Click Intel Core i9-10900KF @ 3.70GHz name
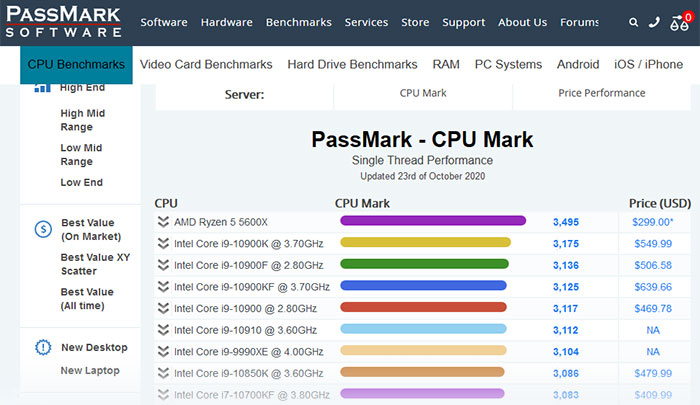 click(252, 287)
